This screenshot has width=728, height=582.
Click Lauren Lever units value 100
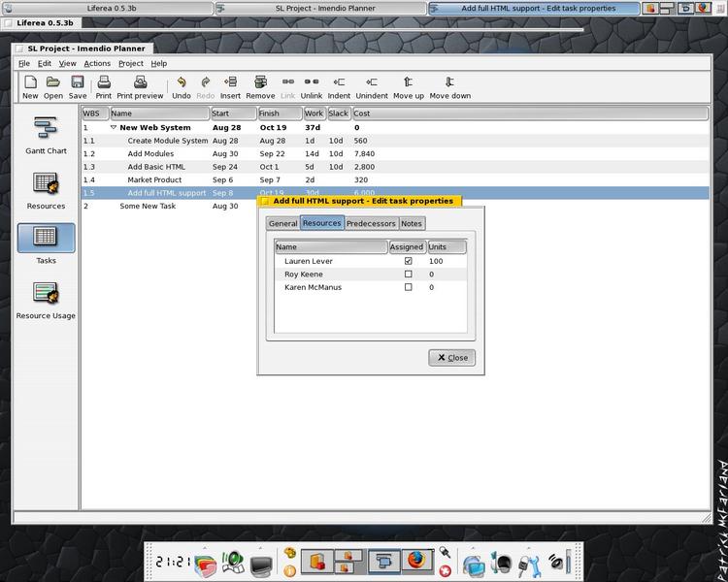click(x=436, y=261)
